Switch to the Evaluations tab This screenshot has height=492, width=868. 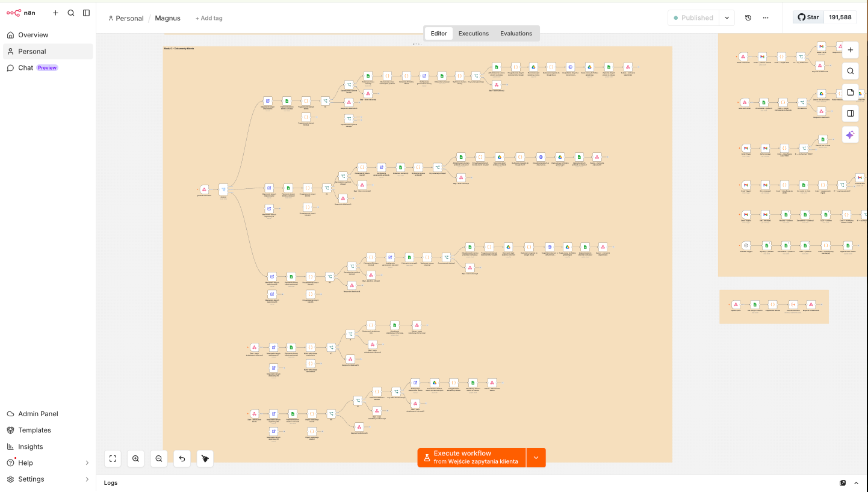[516, 33]
